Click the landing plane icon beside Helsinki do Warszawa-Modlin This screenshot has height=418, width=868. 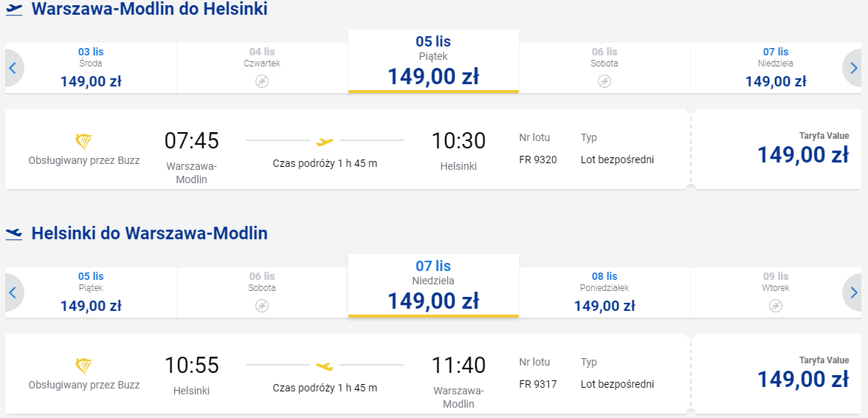pos(14,234)
